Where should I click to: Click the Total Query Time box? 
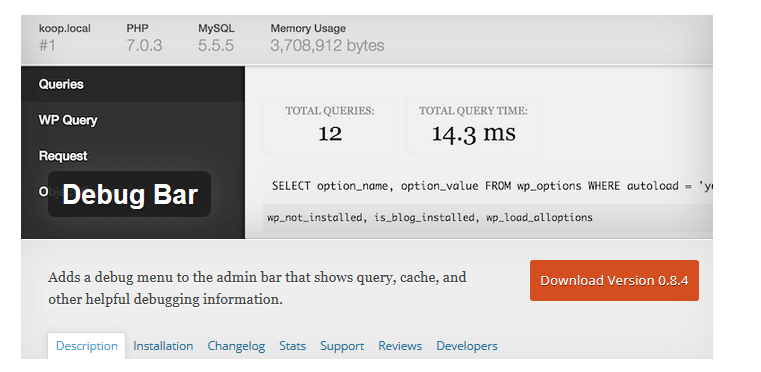(473, 125)
